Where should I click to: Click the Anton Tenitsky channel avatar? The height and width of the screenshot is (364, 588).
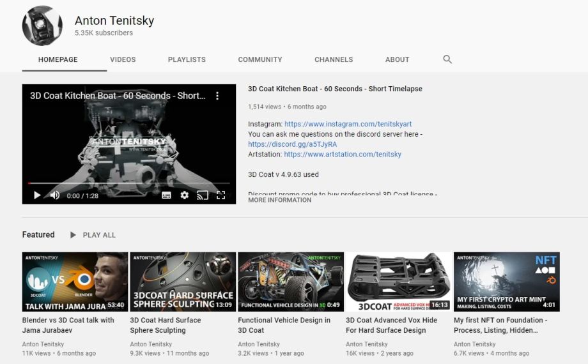(42, 26)
